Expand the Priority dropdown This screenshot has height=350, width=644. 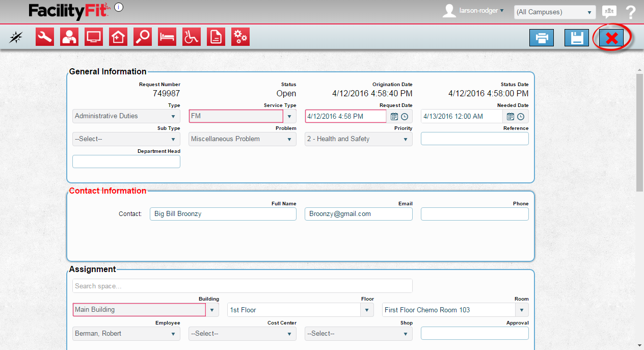pos(359,139)
